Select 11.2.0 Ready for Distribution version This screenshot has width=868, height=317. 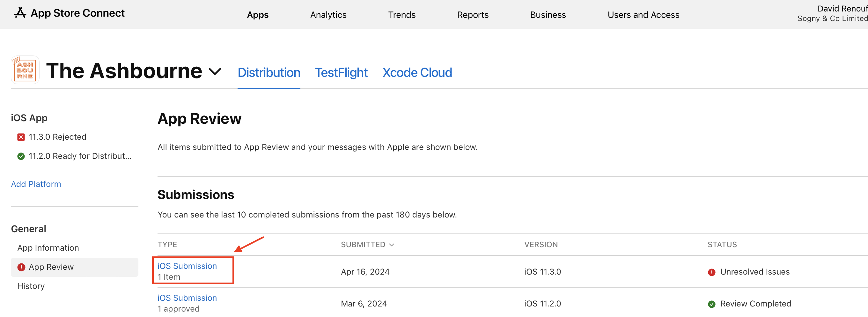(80, 156)
